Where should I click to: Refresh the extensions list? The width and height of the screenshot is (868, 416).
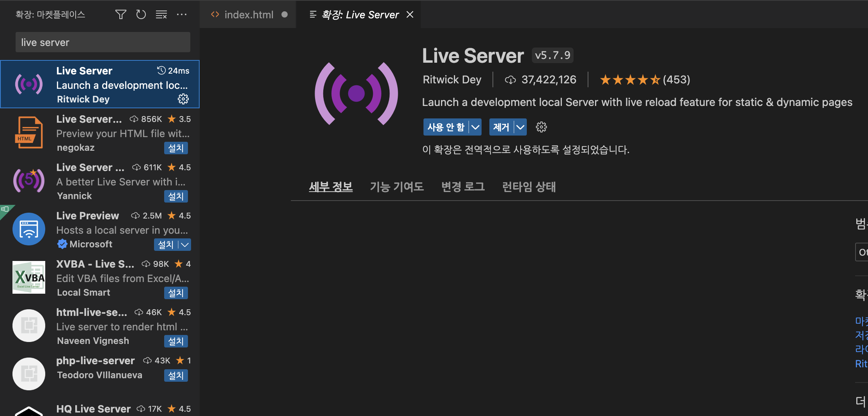coord(141,15)
